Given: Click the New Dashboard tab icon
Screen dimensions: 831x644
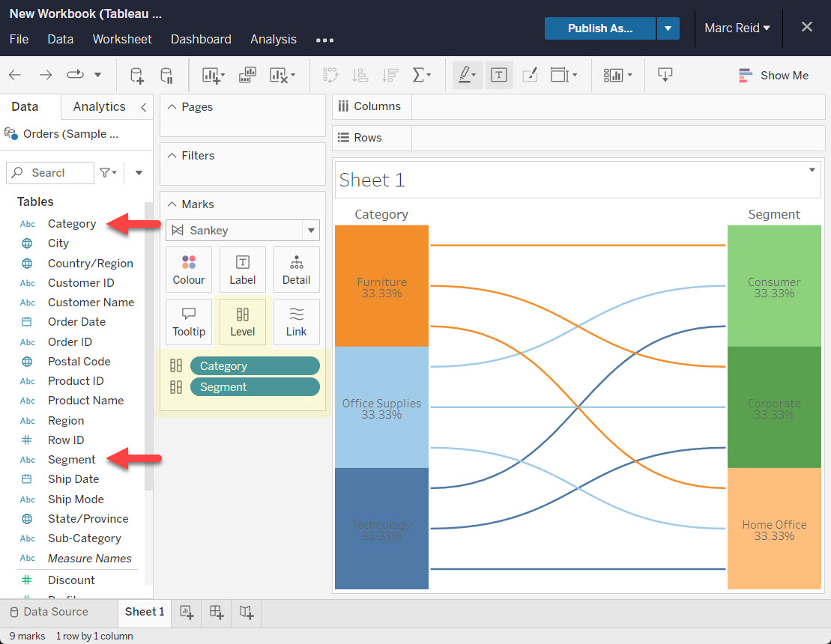Looking at the screenshot, I should click(217, 613).
